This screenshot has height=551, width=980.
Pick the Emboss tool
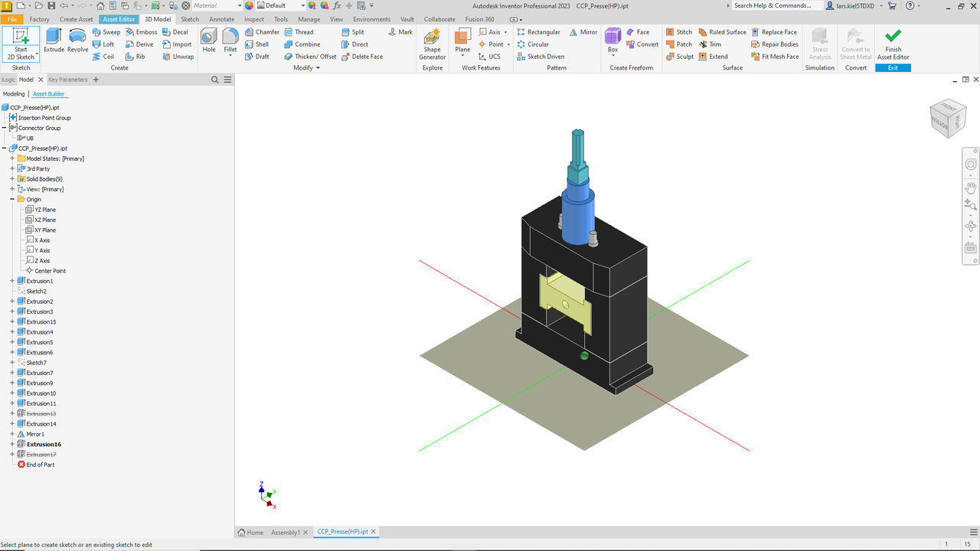click(141, 32)
